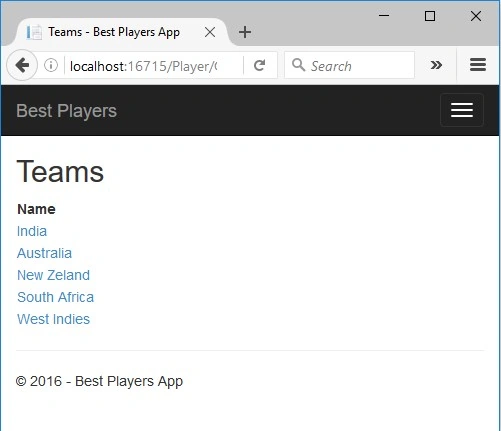Expand the toolbar overflow chevron
The width and height of the screenshot is (501, 431).
click(436, 65)
